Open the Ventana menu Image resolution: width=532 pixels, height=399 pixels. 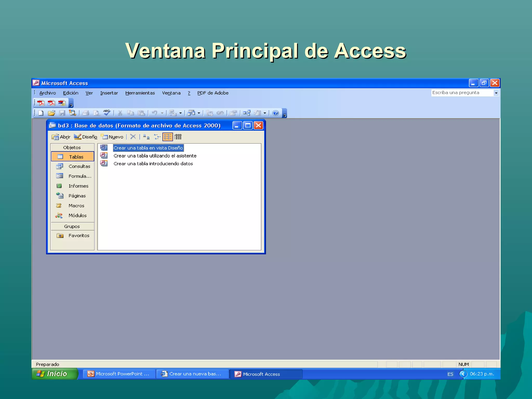point(171,93)
